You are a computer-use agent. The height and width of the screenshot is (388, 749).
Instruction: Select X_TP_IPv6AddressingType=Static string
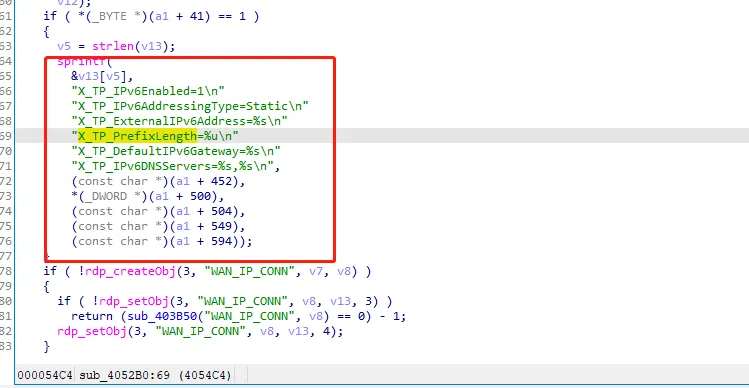(190, 106)
